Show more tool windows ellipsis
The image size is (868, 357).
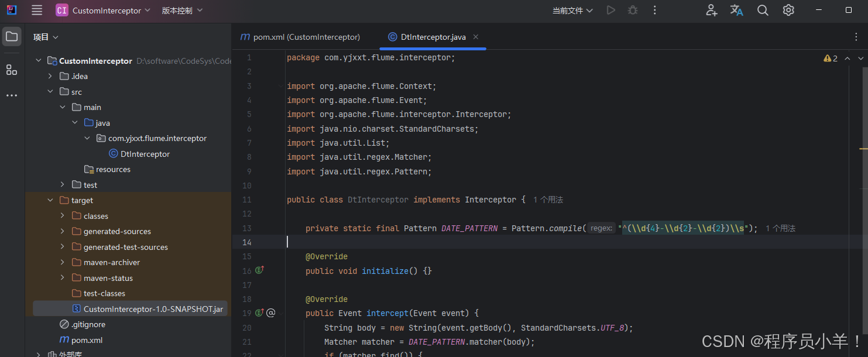tap(12, 95)
